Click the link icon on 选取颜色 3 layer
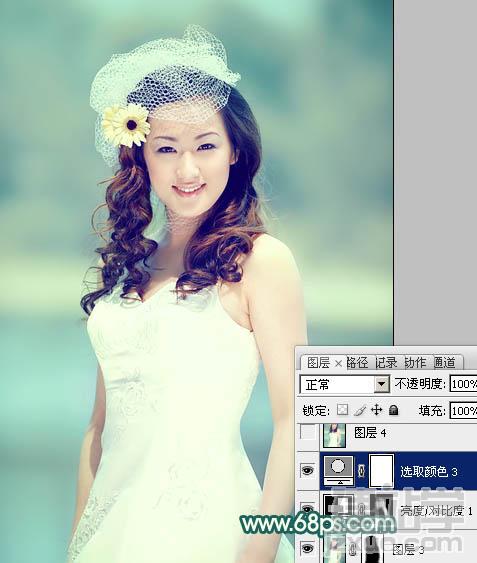Screen dimensions: 477x563 tap(361, 471)
